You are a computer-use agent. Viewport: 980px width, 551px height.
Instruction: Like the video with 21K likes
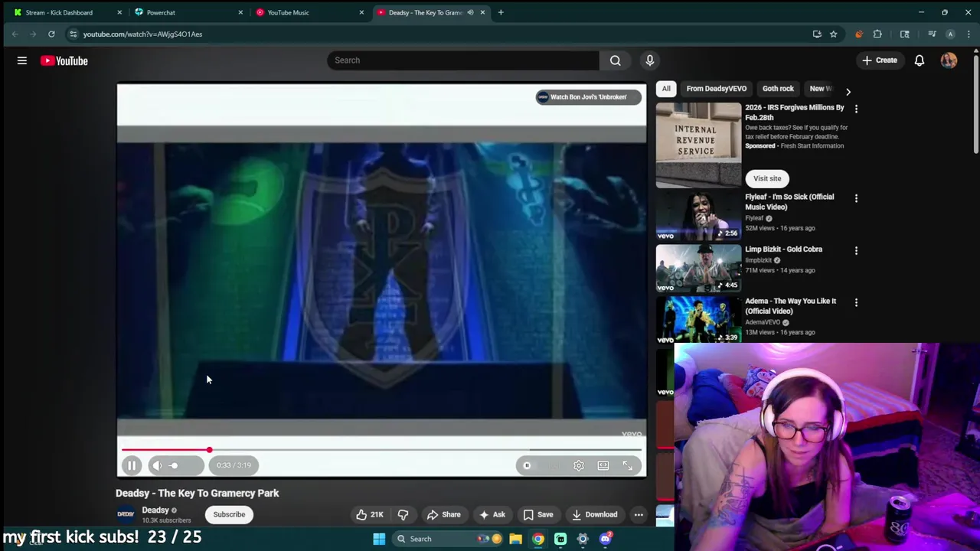click(370, 514)
